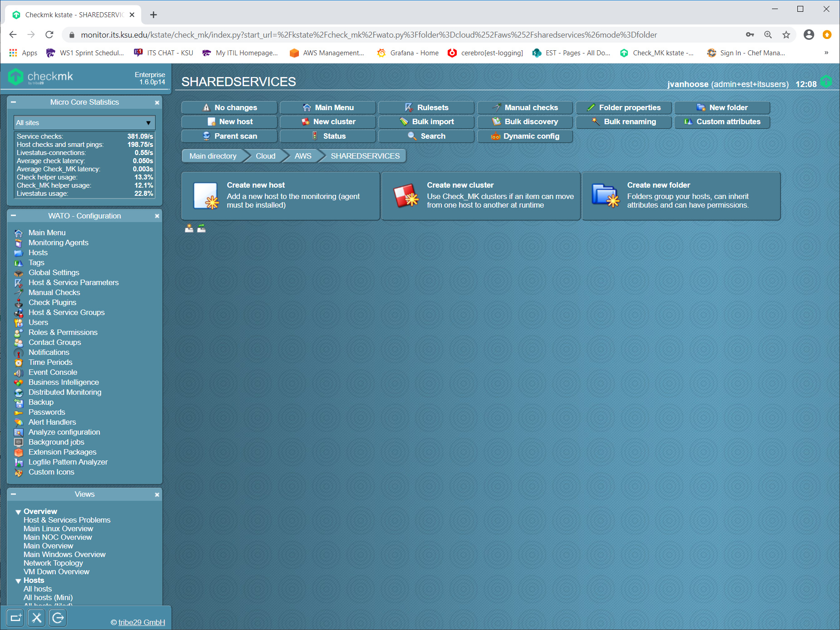Open Grafana - Home bookmark
The height and width of the screenshot is (630, 840).
pos(408,53)
